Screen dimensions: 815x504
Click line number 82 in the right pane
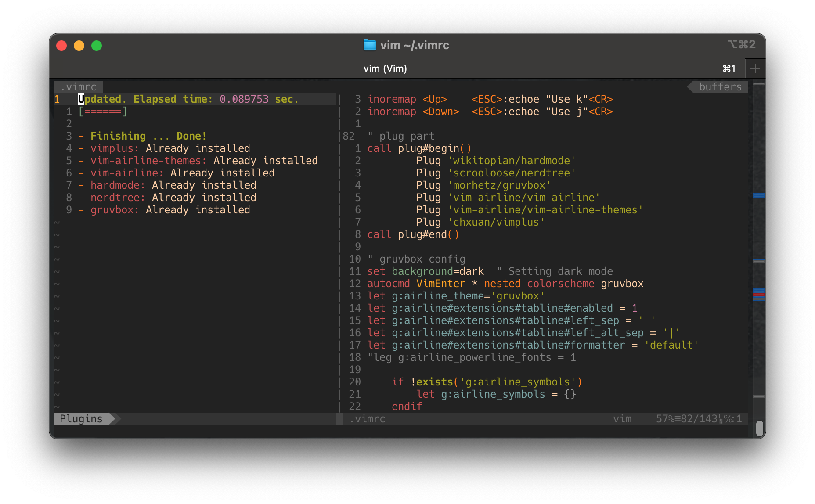coord(348,136)
